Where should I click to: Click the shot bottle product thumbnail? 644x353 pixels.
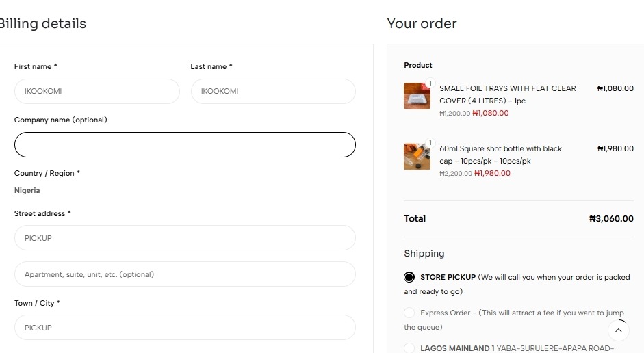coord(416,157)
